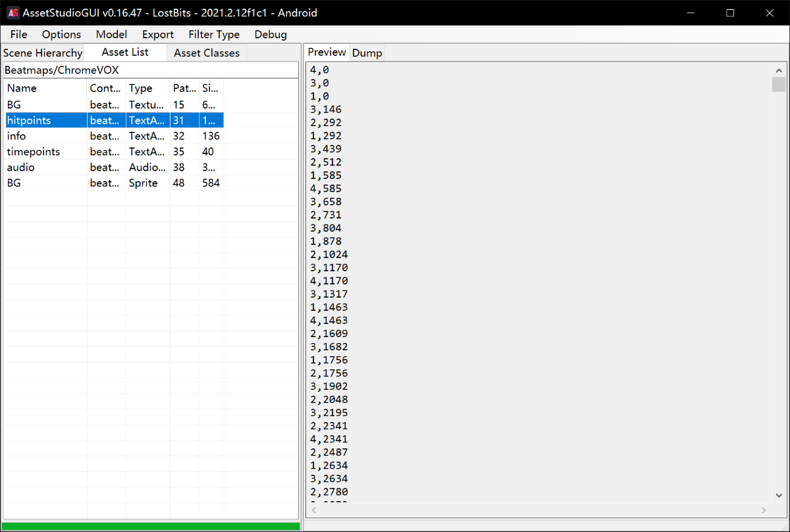790x532 pixels.
Task: Open the File menu
Action: point(18,34)
